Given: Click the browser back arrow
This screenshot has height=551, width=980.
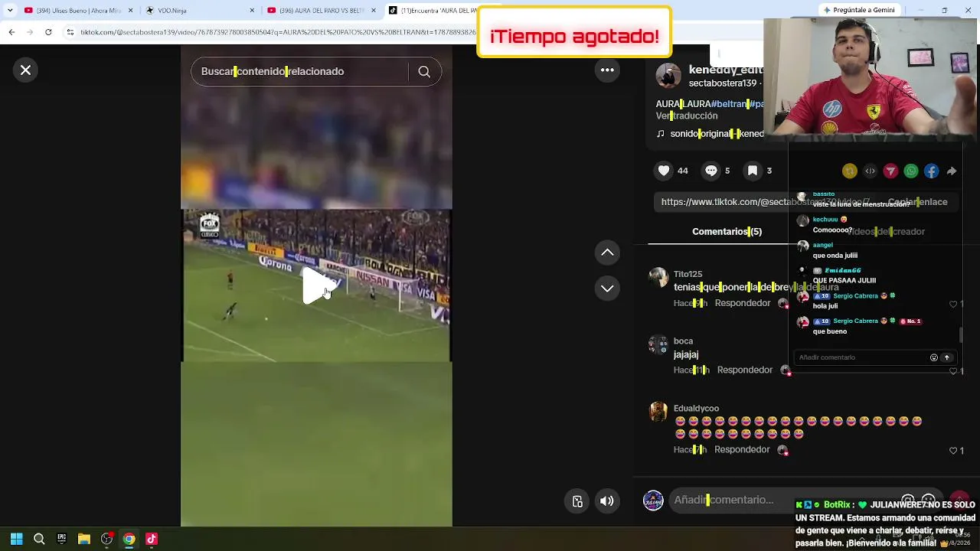Looking at the screenshot, I should (x=11, y=32).
